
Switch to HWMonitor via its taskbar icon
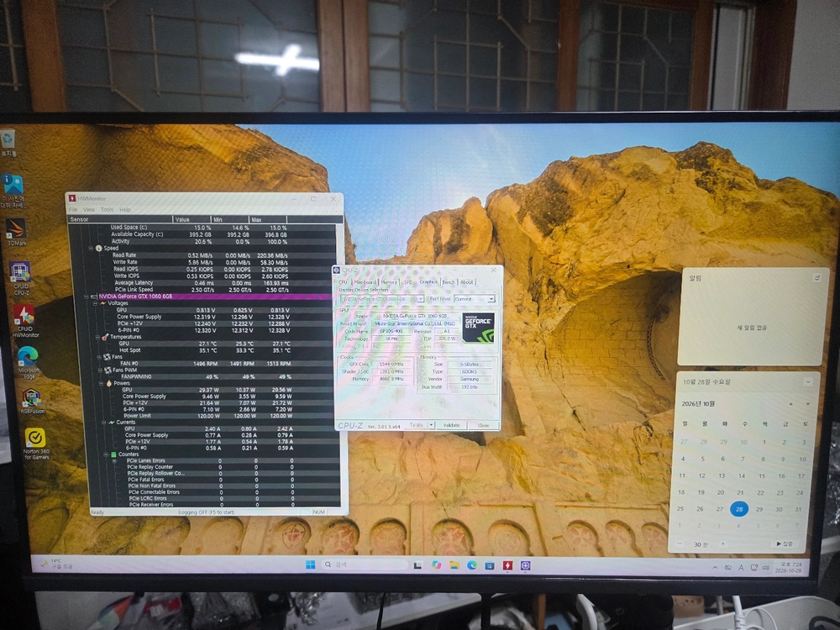pos(507,565)
